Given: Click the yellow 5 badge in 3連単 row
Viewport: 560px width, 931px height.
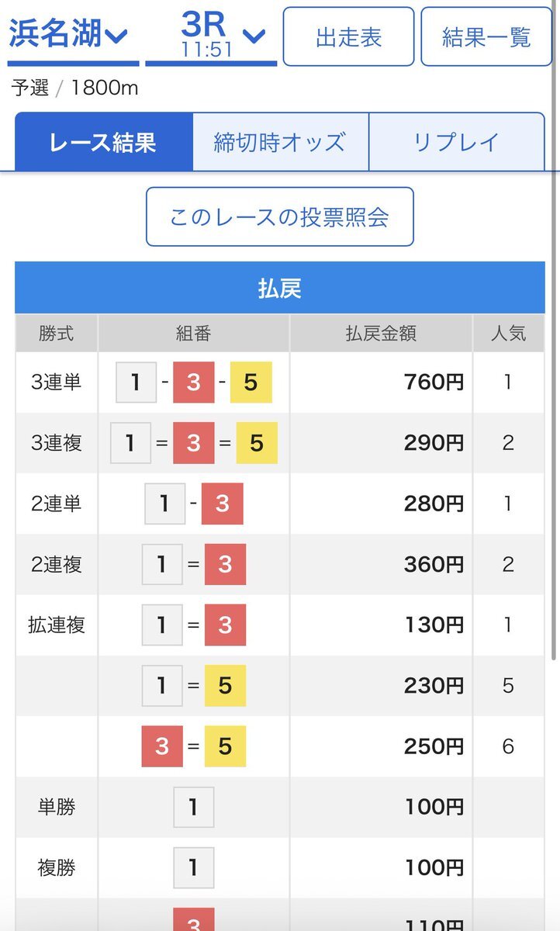Looking at the screenshot, I should [251, 382].
